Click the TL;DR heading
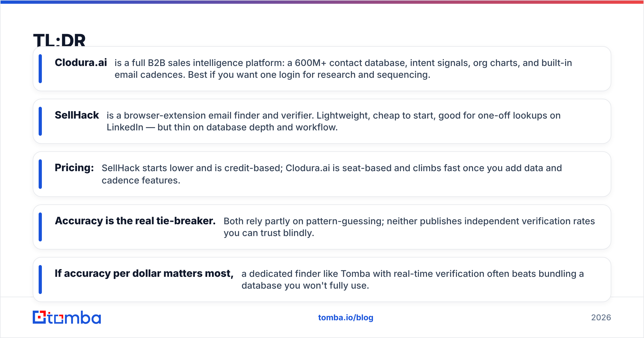 tap(59, 40)
